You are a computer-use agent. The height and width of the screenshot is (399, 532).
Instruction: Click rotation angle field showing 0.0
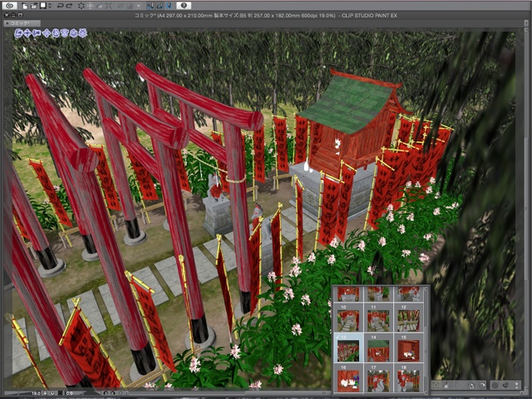pyautogui.click(x=70, y=393)
